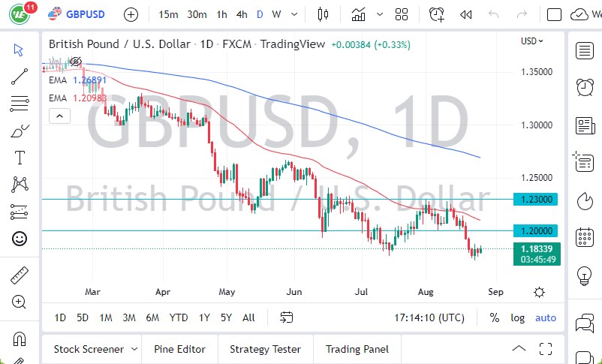Set the range to YTD

click(179, 317)
